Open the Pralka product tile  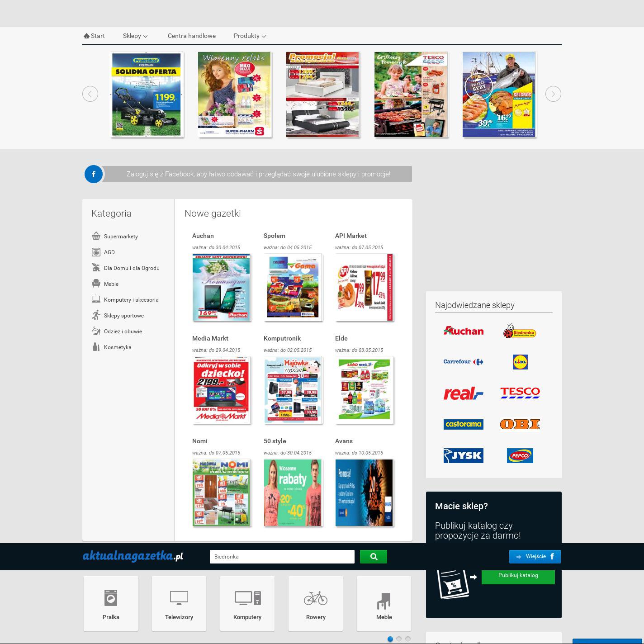[x=111, y=603]
